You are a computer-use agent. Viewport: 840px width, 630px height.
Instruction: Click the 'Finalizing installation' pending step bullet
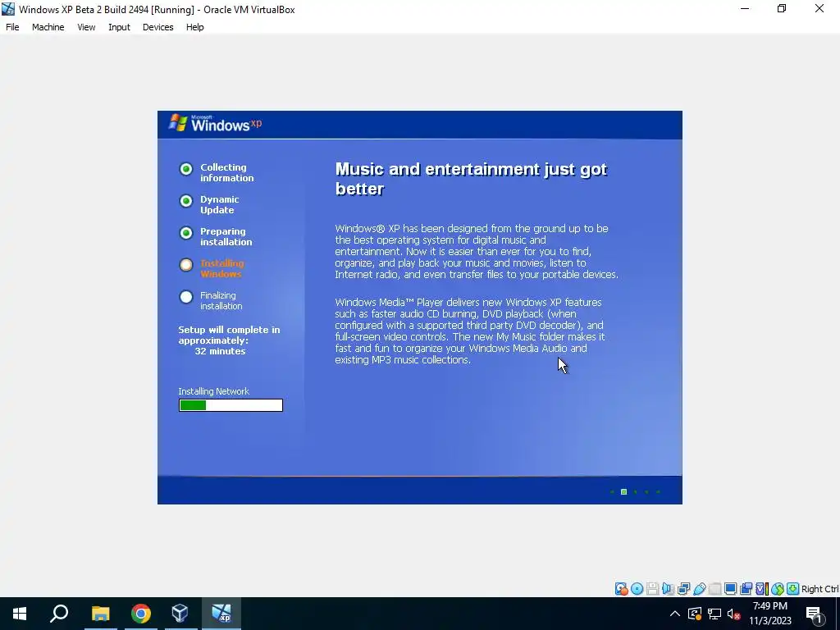(x=186, y=297)
